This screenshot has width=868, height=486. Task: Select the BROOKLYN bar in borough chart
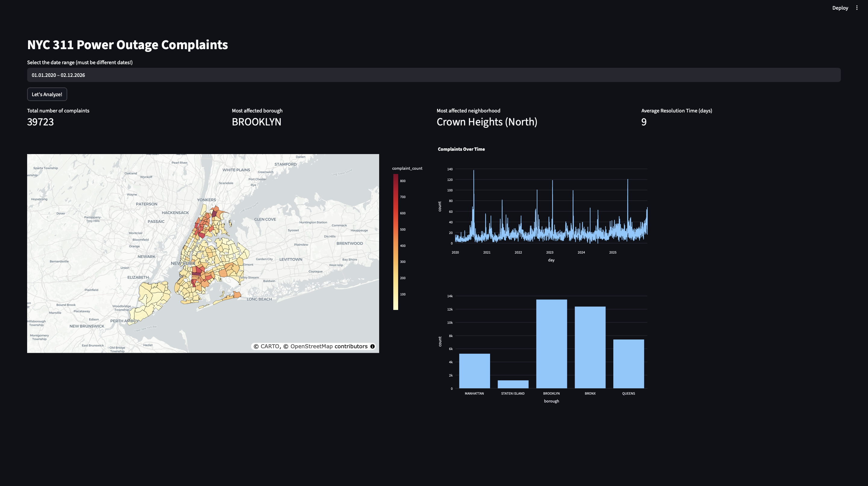point(551,344)
